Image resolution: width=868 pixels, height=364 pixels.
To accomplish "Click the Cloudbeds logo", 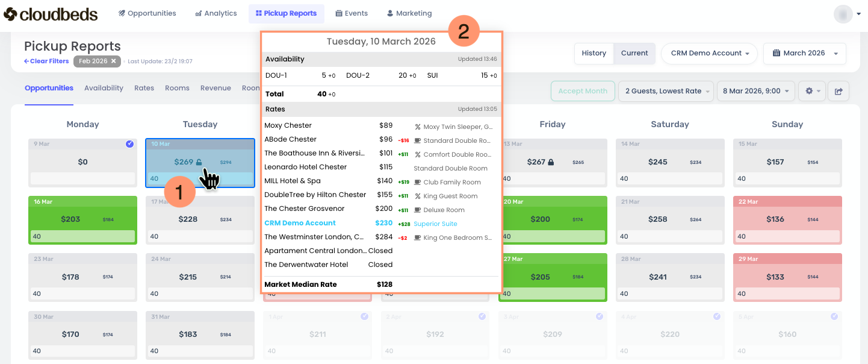I will click(51, 13).
